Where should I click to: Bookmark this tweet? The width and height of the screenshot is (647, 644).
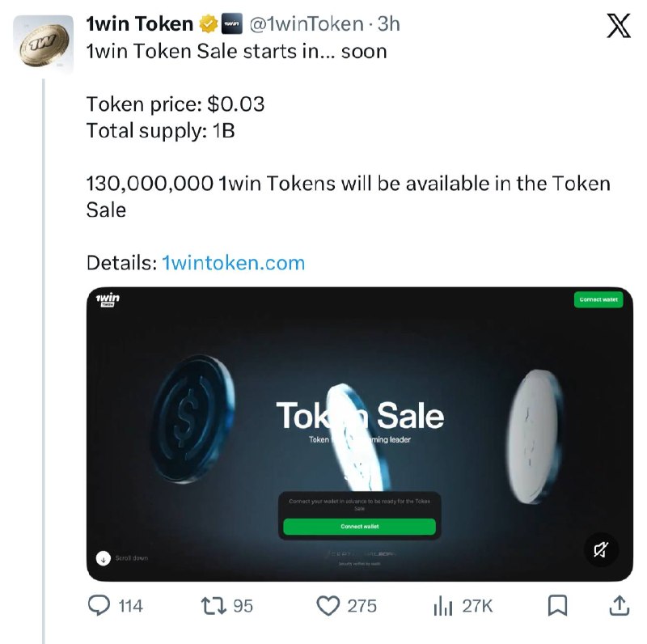[557, 606]
